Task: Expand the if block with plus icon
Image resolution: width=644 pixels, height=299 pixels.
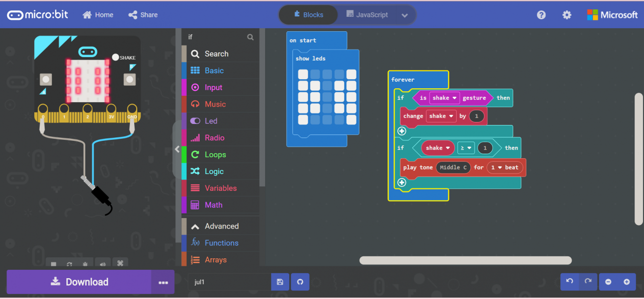Action: tap(402, 131)
